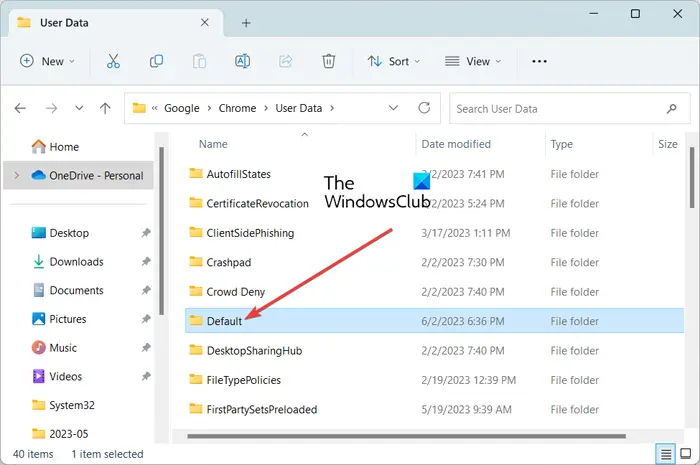Open a new tab with plus button
The width and height of the screenshot is (700, 465).
click(246, 23)
